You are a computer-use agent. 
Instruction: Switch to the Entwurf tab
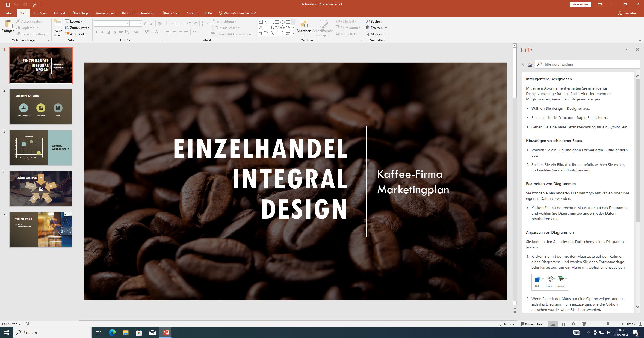point(60,13)
